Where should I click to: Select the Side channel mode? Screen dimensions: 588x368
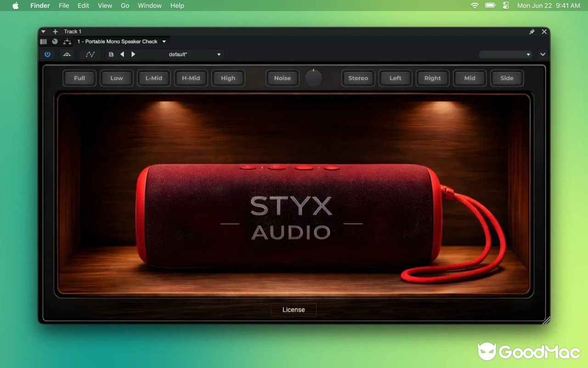(507, 78)
